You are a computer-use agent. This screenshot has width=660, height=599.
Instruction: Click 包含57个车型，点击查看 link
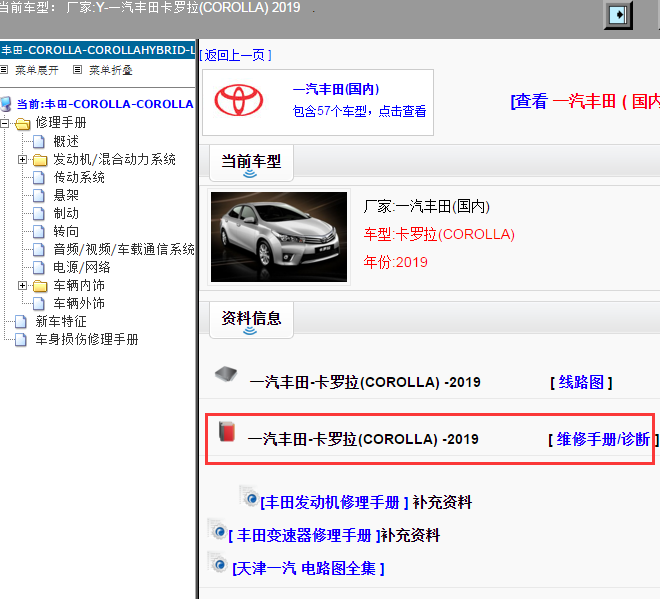click(x=359, y=111)
